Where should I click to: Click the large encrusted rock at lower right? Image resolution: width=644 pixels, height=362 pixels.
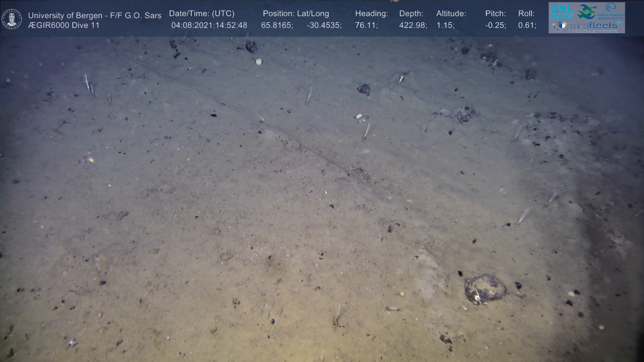[485, 289]
